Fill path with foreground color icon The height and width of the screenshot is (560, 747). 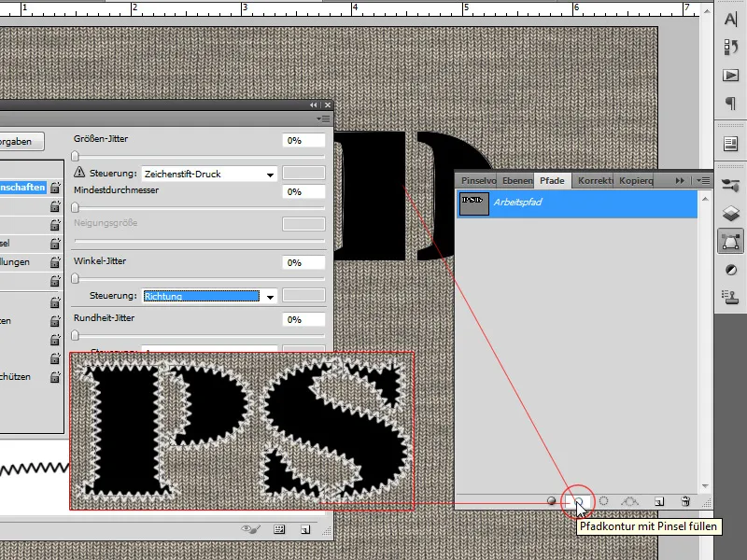pyautogui.click(x=551, y=501)
